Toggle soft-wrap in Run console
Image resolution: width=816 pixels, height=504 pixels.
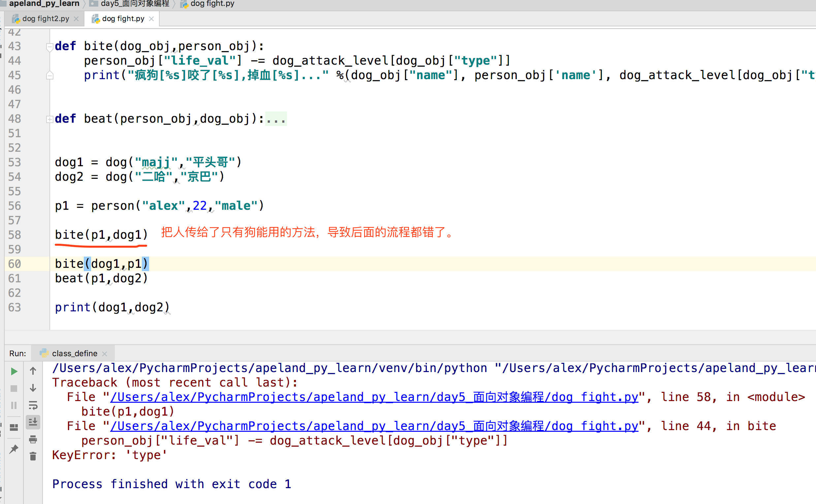[x=33, y=405]
